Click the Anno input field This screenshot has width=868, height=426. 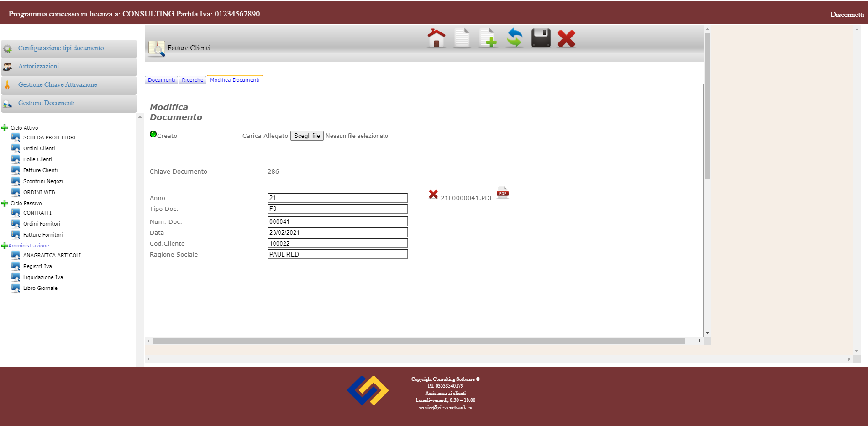click(x=337, y=198)
